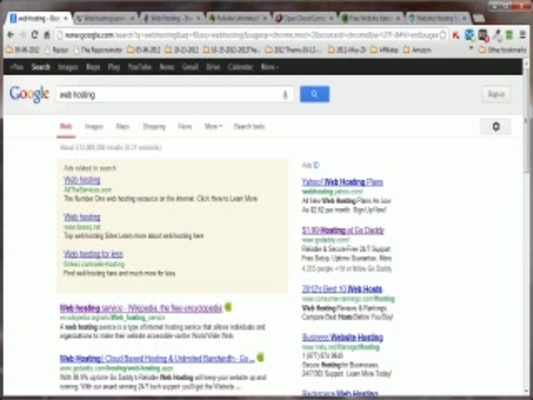The height and width of the screenshot is (400, 533).
Task: Open the Other bookmarks folder
Action: click(502, 50)
